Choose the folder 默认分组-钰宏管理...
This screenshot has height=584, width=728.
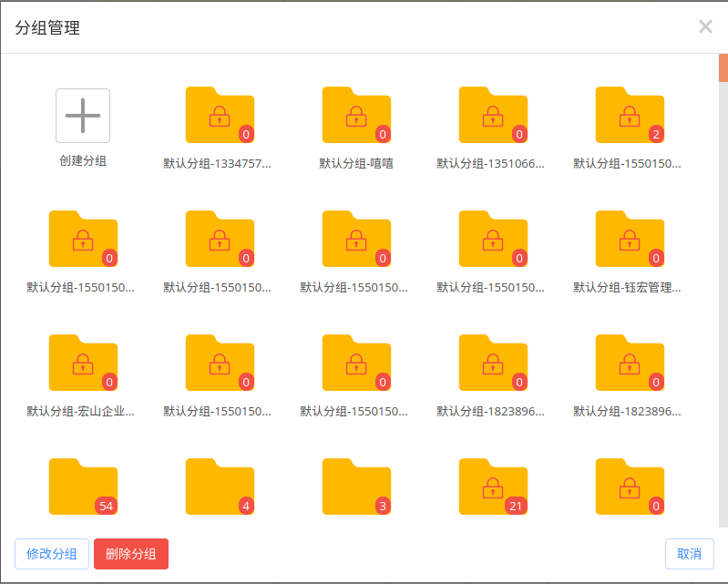pyautogui.click(x=630, y=239)
